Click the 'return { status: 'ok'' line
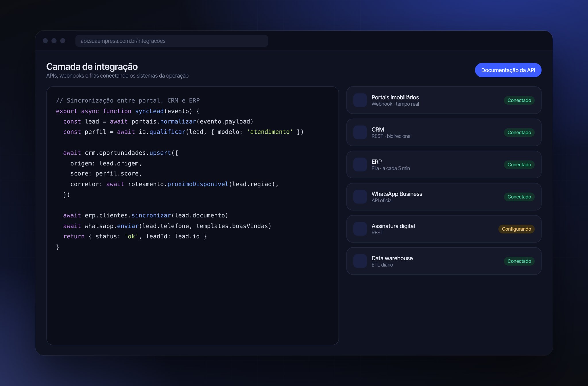The image size is (588, 386). [135, 236]
